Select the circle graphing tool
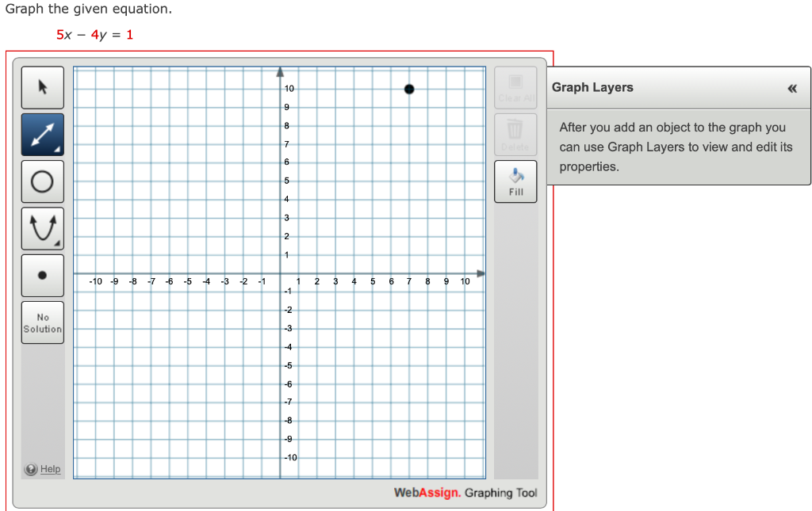The height and width of the screenshot is (511, 812). pyautogui.click(x=42, y=181)
